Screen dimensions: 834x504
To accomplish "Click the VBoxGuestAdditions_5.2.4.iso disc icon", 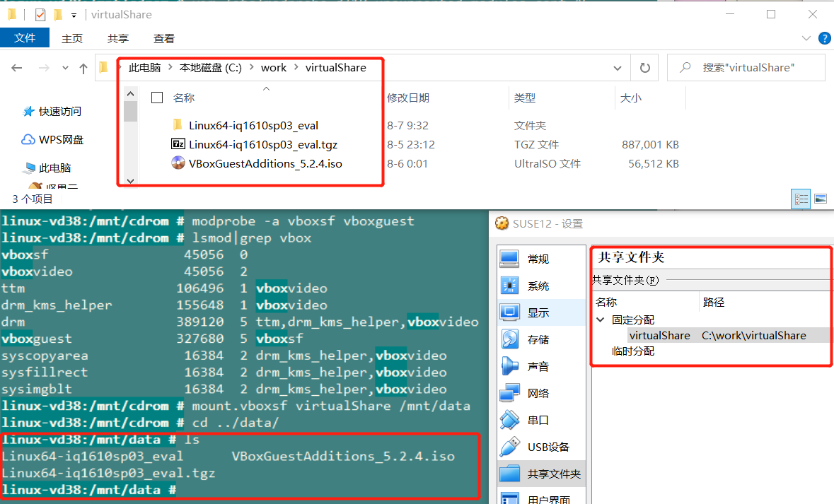I will 178,163.
